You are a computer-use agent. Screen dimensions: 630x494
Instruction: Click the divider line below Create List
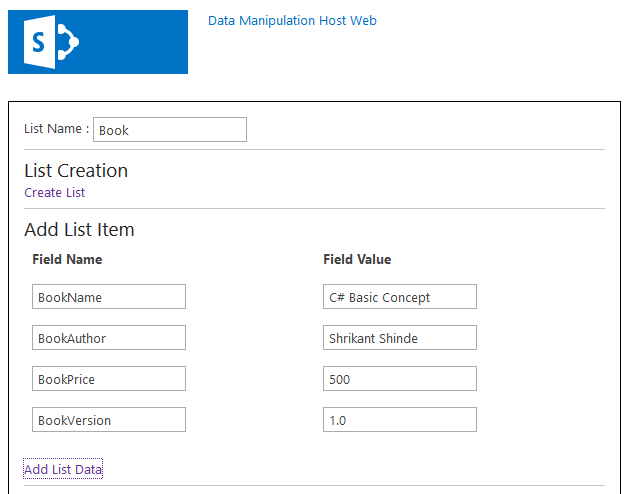pyautogui.click(x=314, y=209)
